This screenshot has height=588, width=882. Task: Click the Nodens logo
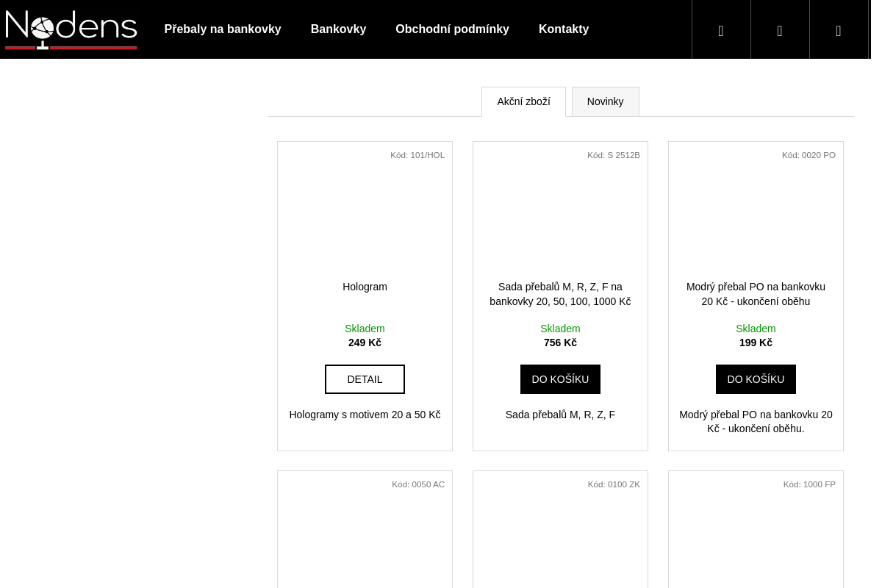click(71, 29)
